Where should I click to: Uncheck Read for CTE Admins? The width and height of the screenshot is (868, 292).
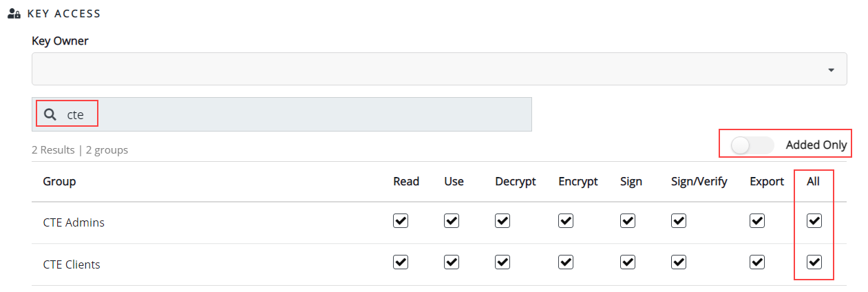(x=400, y=221)
